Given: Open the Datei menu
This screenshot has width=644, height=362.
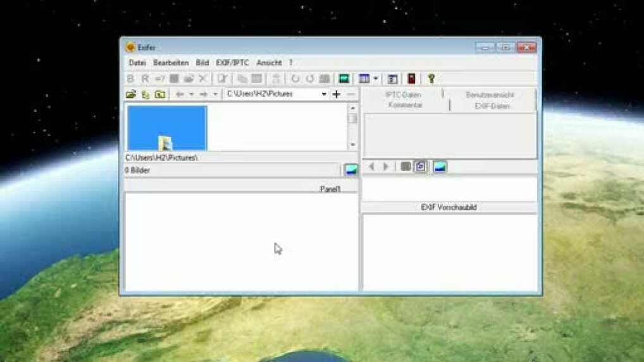Looking at the screenshot, I should pyautogui.click(x=137, y=63).
